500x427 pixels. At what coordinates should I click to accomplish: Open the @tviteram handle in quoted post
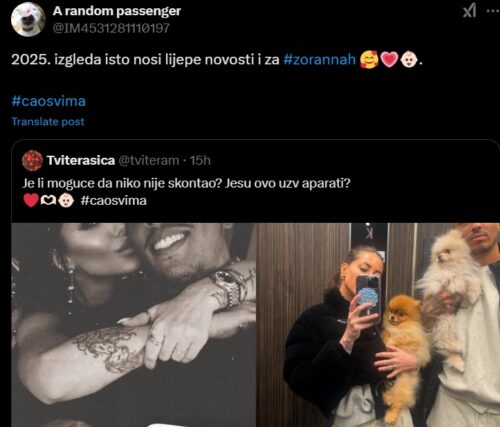(x=149, y=161)
